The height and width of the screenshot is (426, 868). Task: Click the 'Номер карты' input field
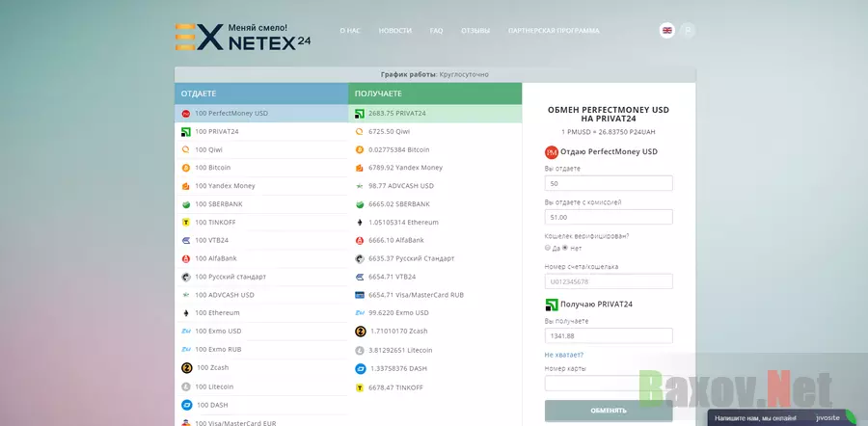609,383
